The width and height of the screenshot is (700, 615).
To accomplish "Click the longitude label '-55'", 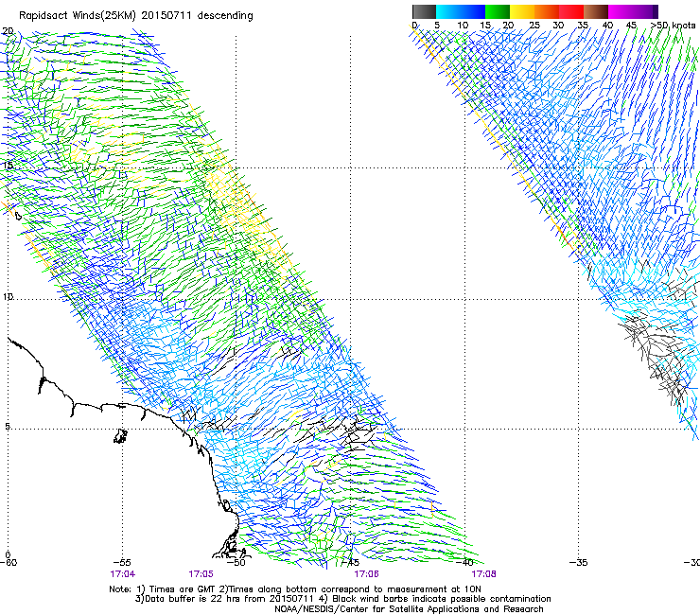I will (x=122, y=562).
